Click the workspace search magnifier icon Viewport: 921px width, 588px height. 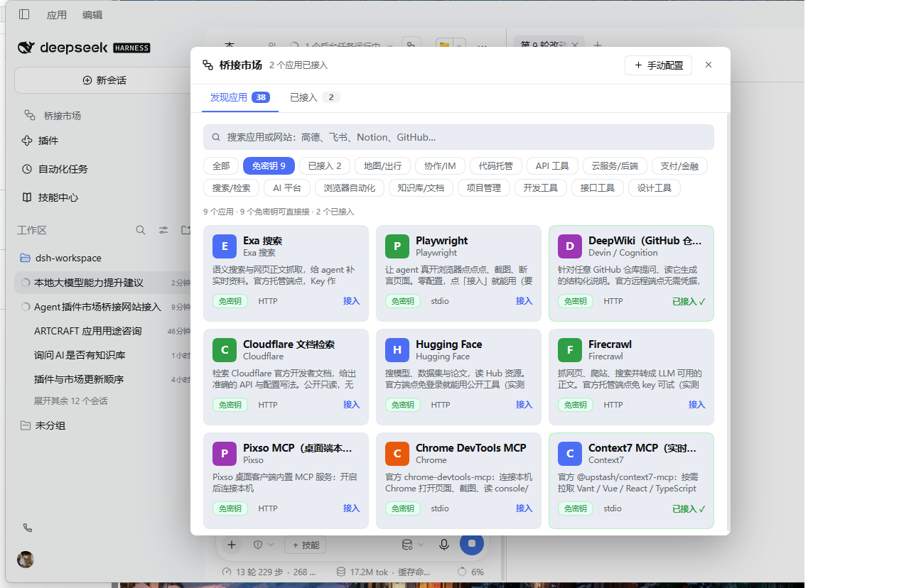point(141,230)
